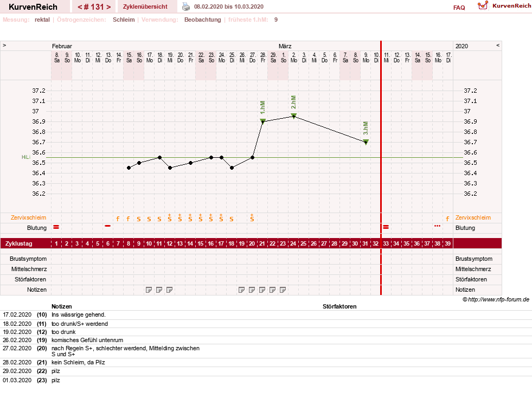Click the light bleeding marker on cycle day 6
This screenshot has width=532, height=411.
point(107,226)
